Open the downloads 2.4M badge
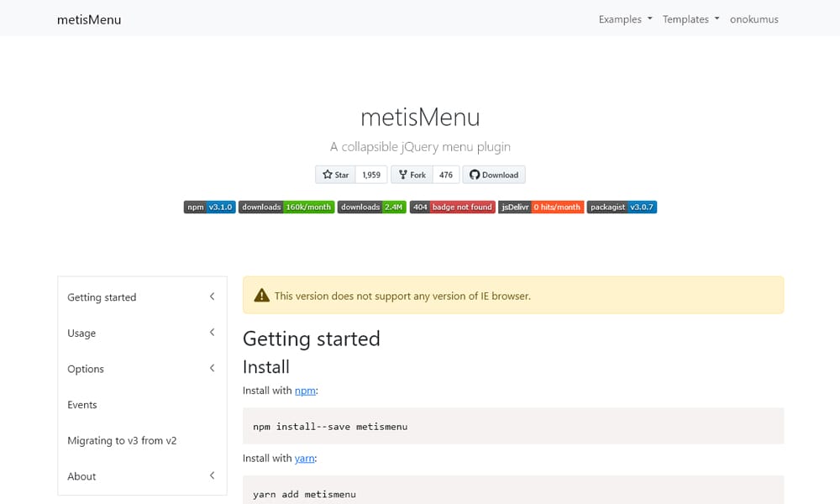The width and height of the screenshot is (840, 504). click(x=372, y=207)
